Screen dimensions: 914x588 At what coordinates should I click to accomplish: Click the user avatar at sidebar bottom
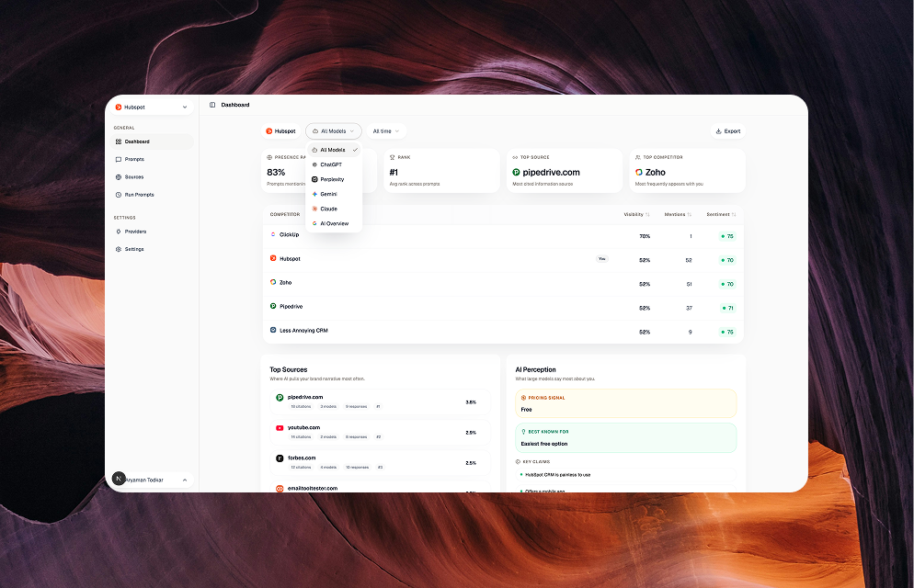(x=119, y=479)
